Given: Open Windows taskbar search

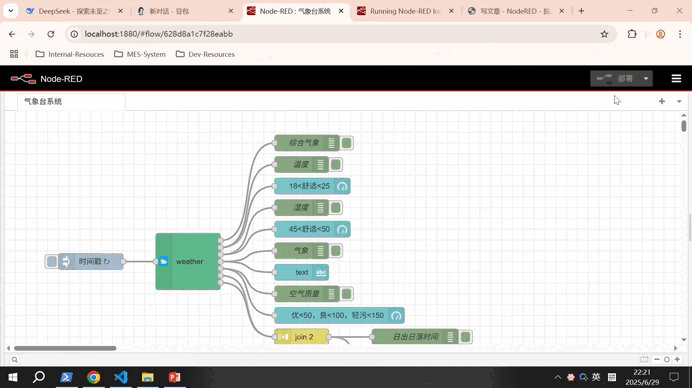Looking at the screenshot, I should pyautogui.click(x=39, y=377).
